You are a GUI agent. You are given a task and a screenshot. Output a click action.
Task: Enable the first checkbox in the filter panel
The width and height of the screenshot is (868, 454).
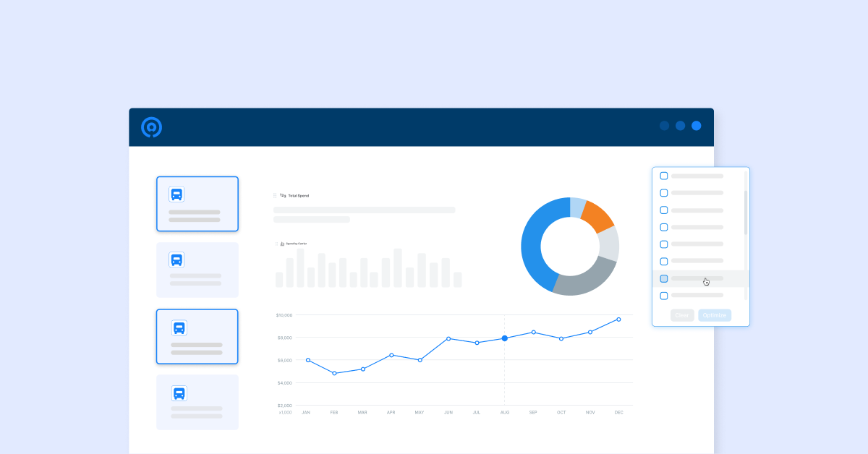[663, 175]
